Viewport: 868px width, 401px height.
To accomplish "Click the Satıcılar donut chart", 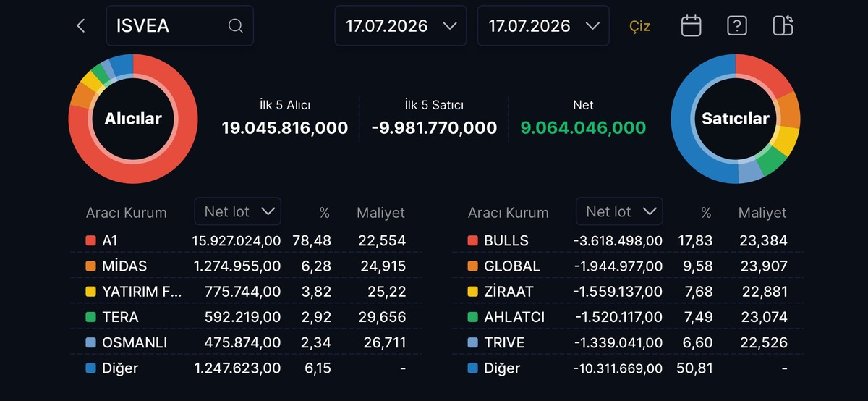I will coord(736,119).
